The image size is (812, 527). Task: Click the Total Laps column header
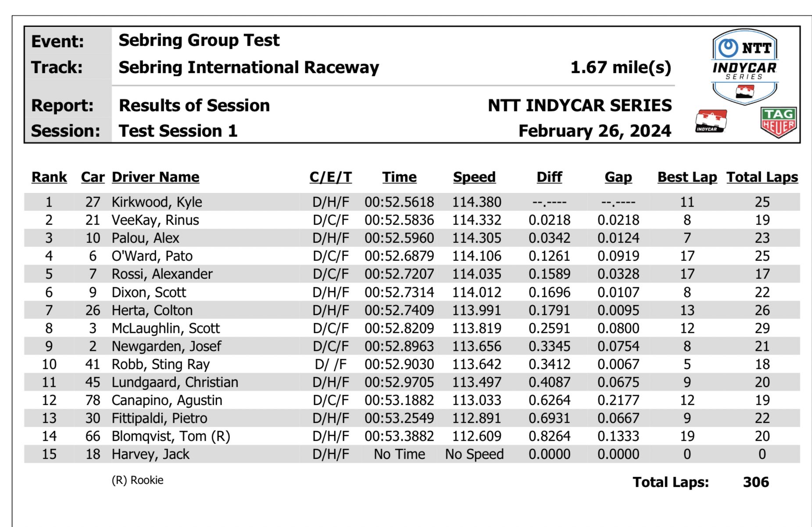[x=762, y=177]
